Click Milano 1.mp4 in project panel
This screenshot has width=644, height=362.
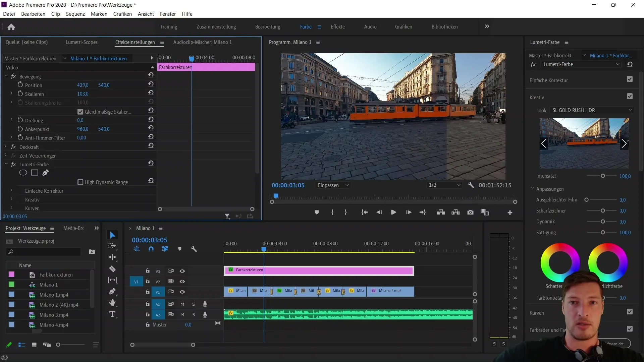pyautogui.click(x=54, y=295)
